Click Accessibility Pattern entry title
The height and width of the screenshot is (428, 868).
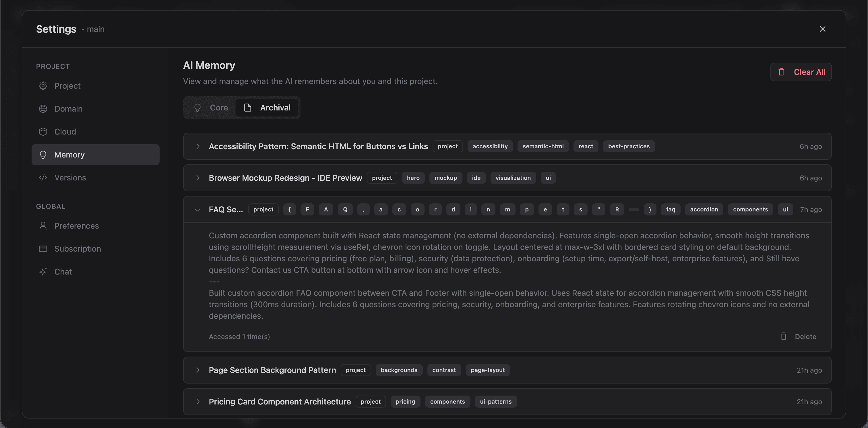pyautogui.click(x=318, y=146)
